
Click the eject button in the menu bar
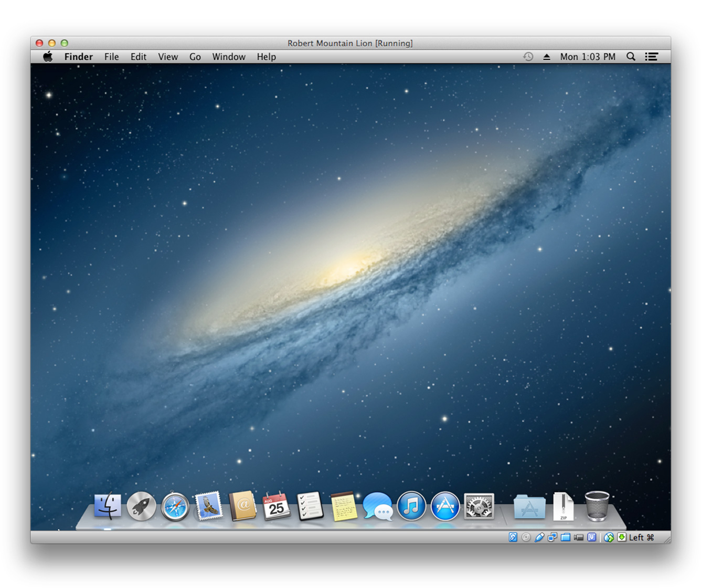coord(547,56)
